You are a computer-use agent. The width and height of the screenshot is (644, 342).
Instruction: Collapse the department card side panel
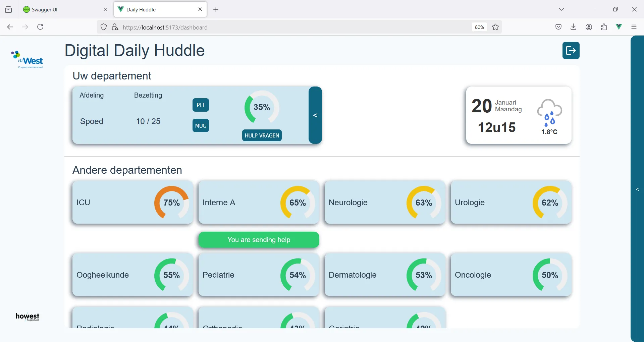tap(315, 115)
